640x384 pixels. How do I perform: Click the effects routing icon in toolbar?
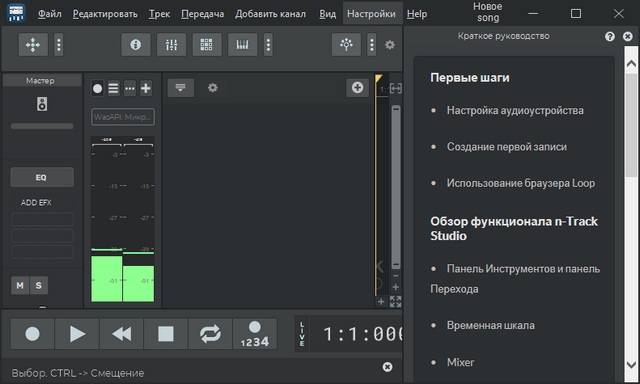[346, 44]
